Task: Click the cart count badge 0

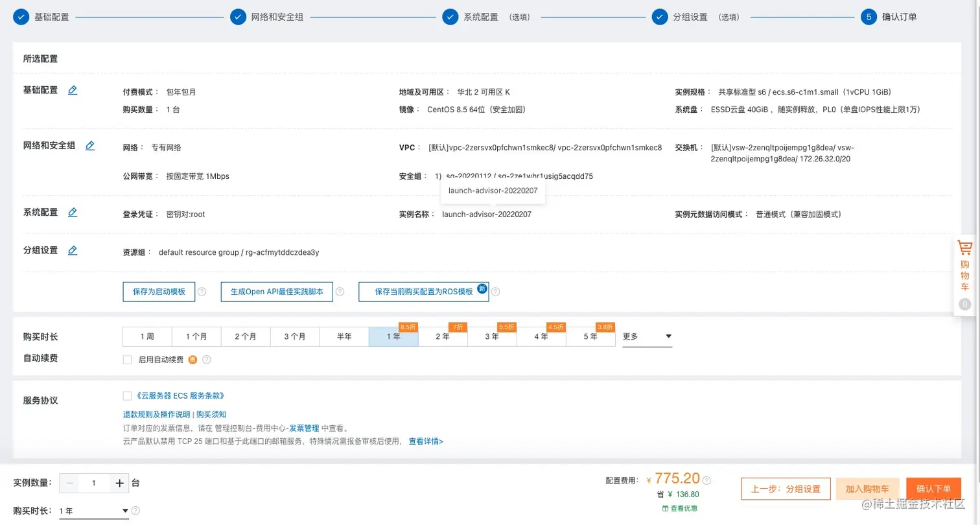Action: click(965, 304)
